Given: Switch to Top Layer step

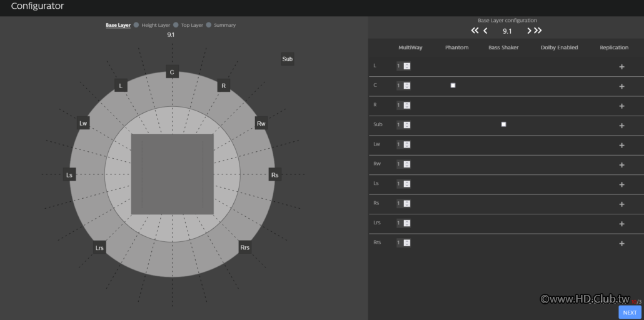Looking at the screenshot, I should click(x=192, y=25).
